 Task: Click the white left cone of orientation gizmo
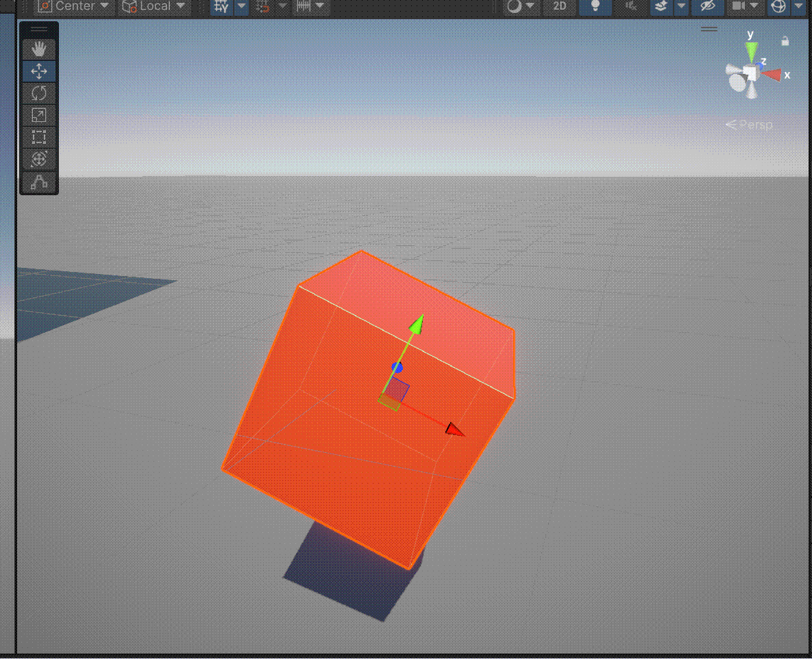tap(733, 69)
